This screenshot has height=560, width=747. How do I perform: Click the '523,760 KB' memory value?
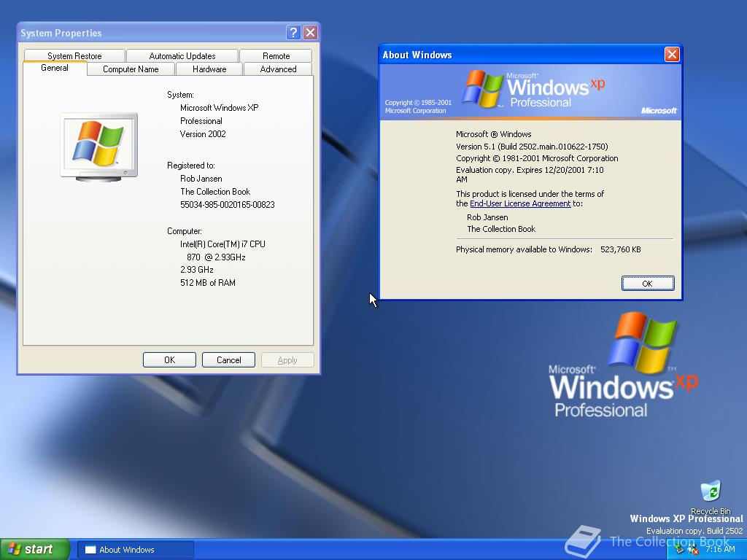tap(620, 249)
